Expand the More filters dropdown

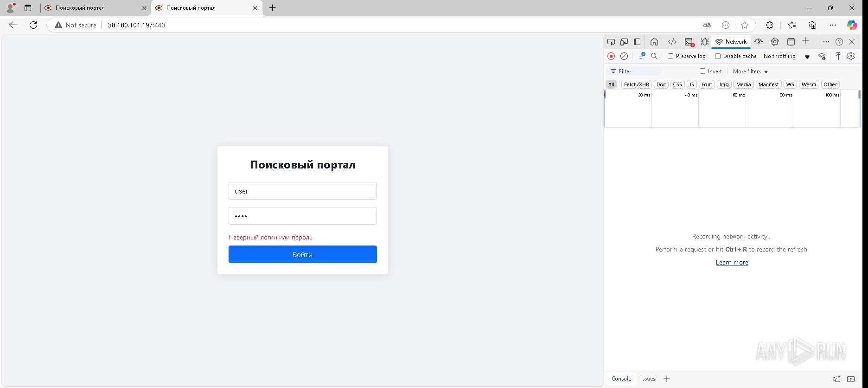(750, 71)
